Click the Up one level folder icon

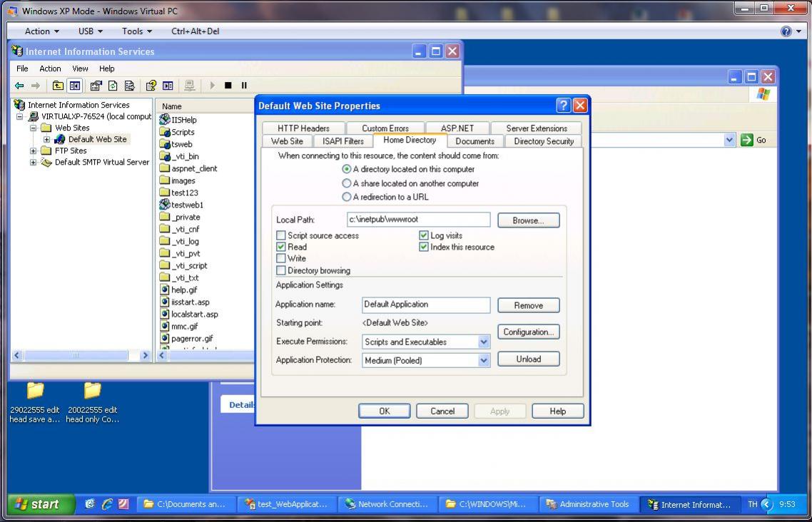[x=58, y=86]
